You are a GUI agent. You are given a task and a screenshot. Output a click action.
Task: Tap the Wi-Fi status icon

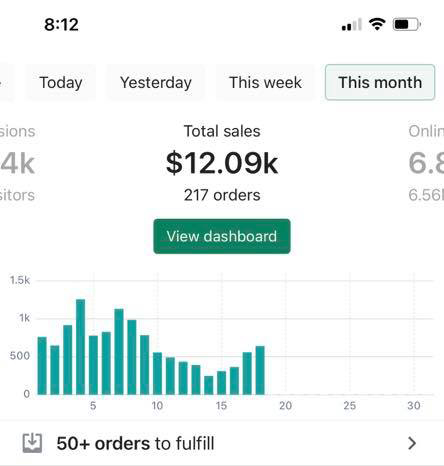(377, 24)
